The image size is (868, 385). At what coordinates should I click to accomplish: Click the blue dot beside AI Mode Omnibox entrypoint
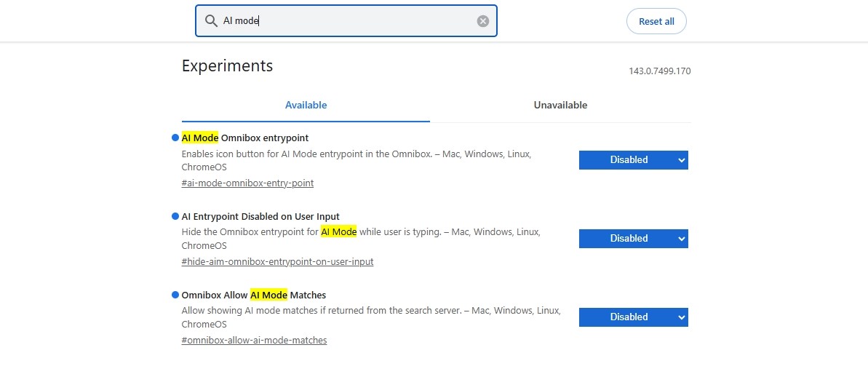(x=175, y=138)
